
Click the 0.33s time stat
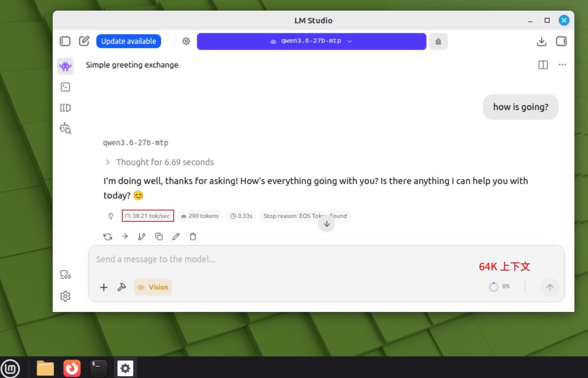241,216
